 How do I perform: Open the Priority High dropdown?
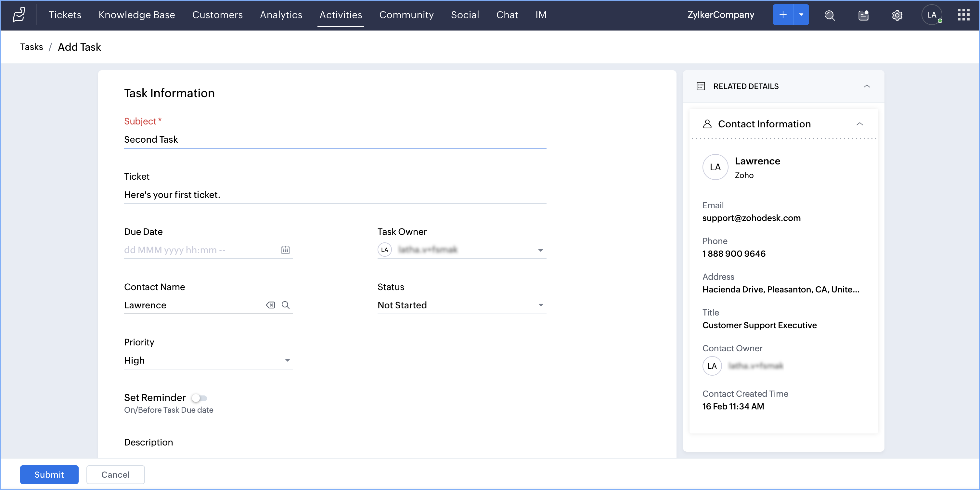(x=208, y=360)
